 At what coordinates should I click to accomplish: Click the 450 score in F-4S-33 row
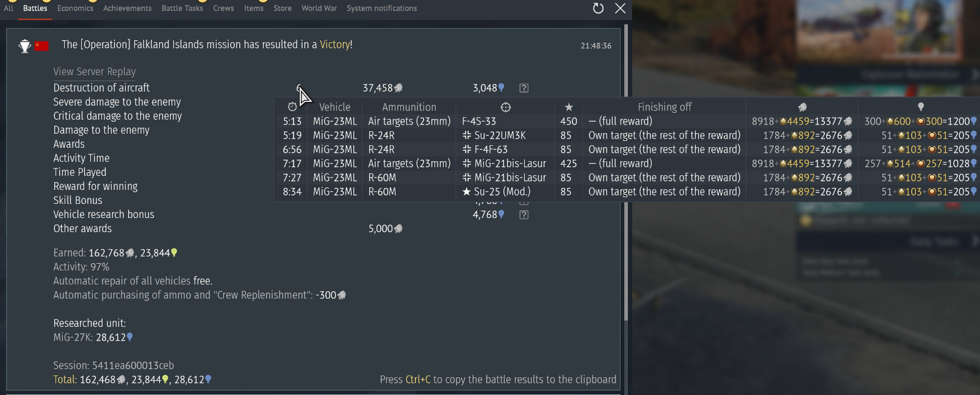coord(569,121)
